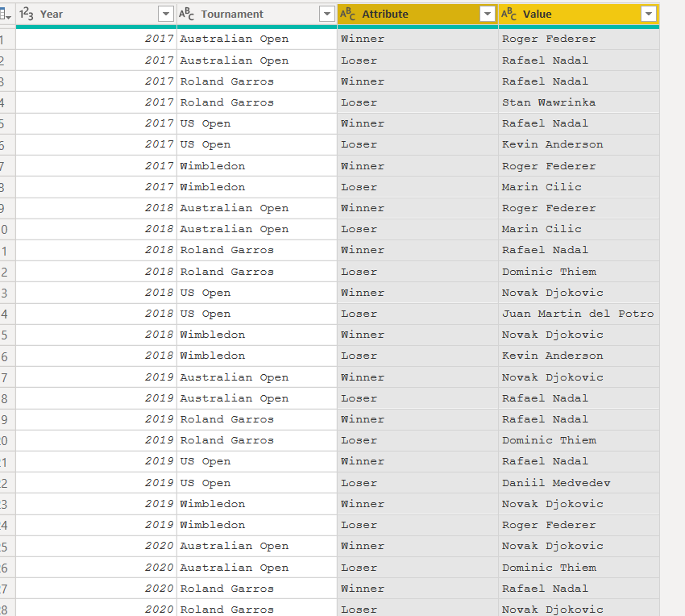Select Year cell 2017 in Roland Garros Winner row
Viewport: 685px width, 616px height.
[96, 81]
